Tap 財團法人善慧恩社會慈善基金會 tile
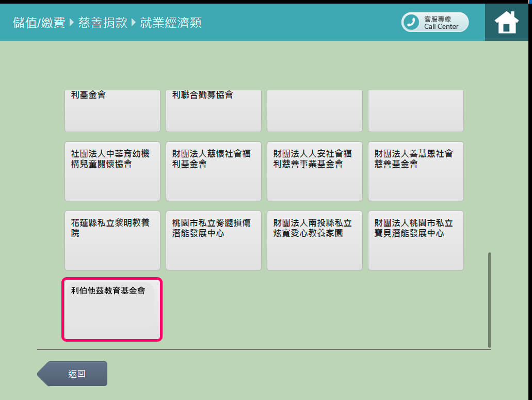532x400 pixels. point(415,171)
